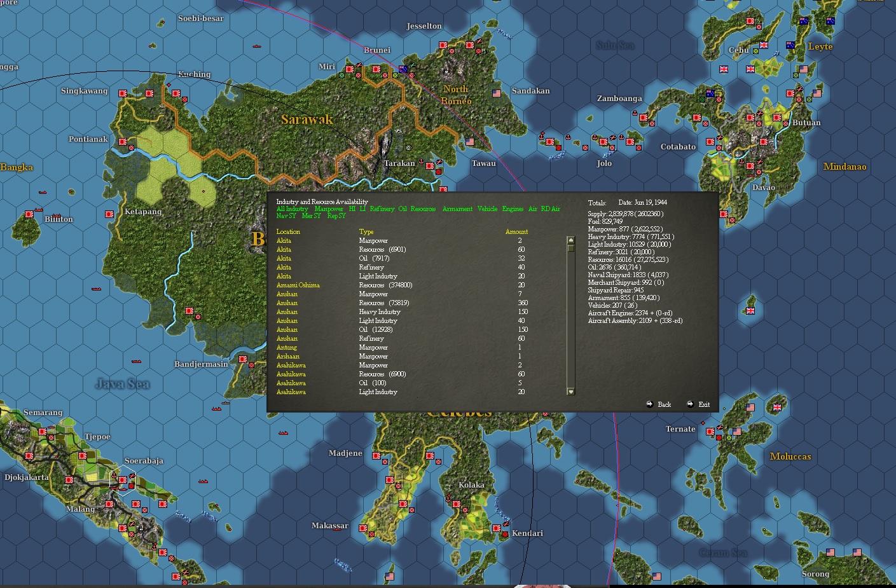Select the US flag marker near Tawau
The height and width of the screenshot is (588, 896).
tap(470, 142)
